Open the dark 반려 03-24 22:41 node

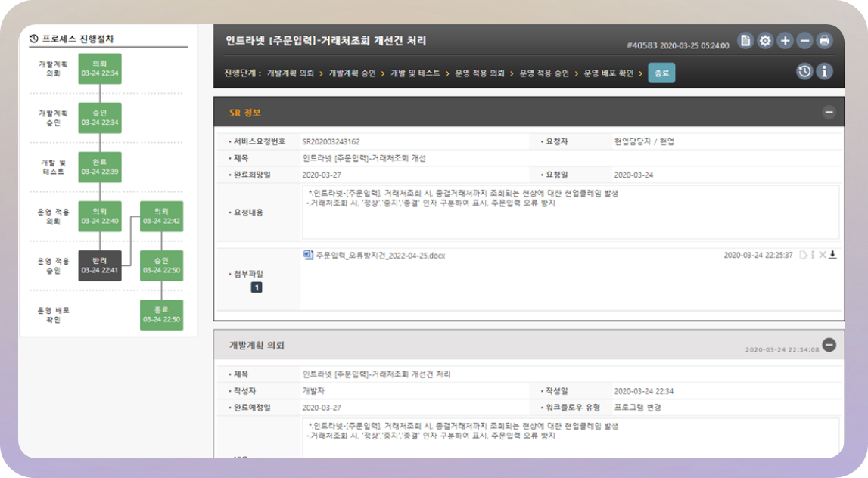[x=100, y=265]
